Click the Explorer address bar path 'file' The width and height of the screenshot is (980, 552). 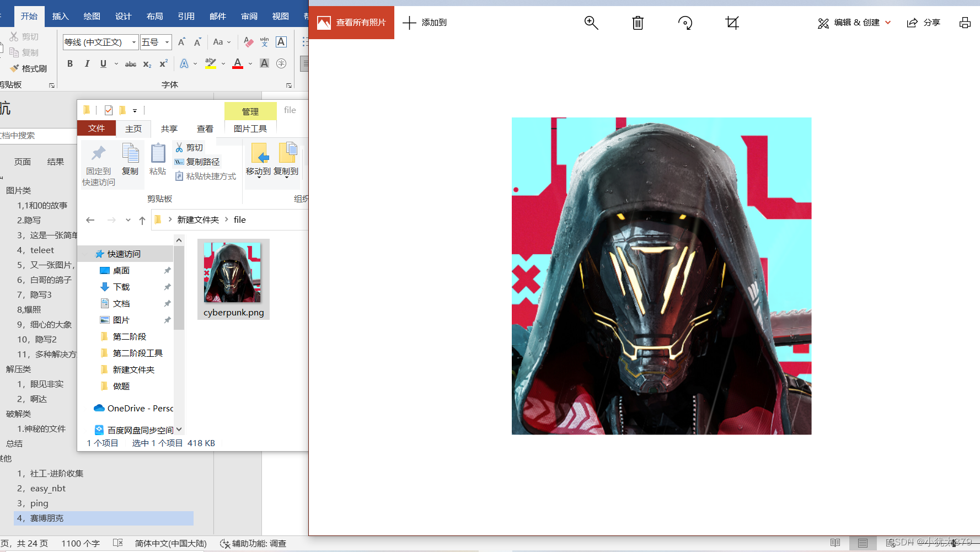(240, 219)
